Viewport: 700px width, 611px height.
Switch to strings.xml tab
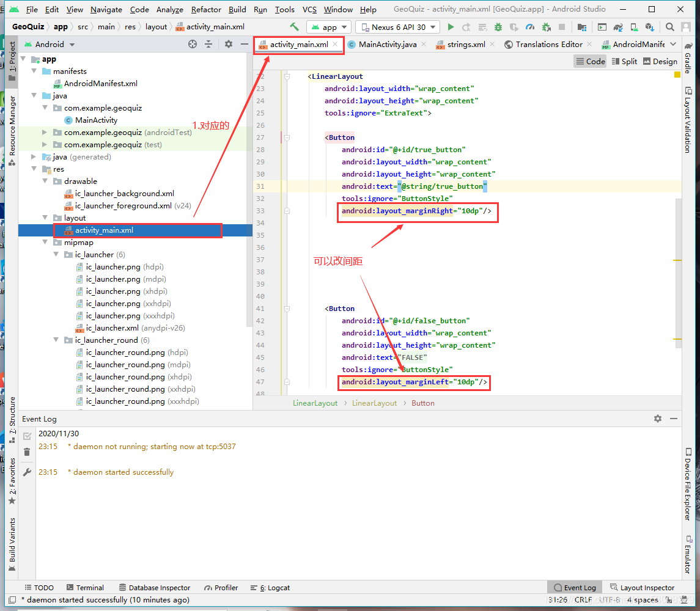pos(466,44)
